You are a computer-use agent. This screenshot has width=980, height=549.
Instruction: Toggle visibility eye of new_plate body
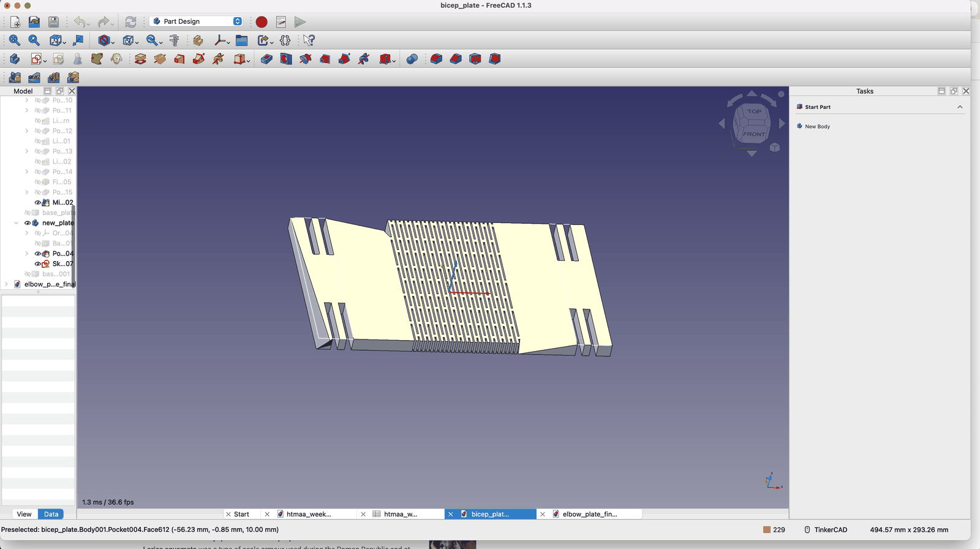click(x=27, y=223)
